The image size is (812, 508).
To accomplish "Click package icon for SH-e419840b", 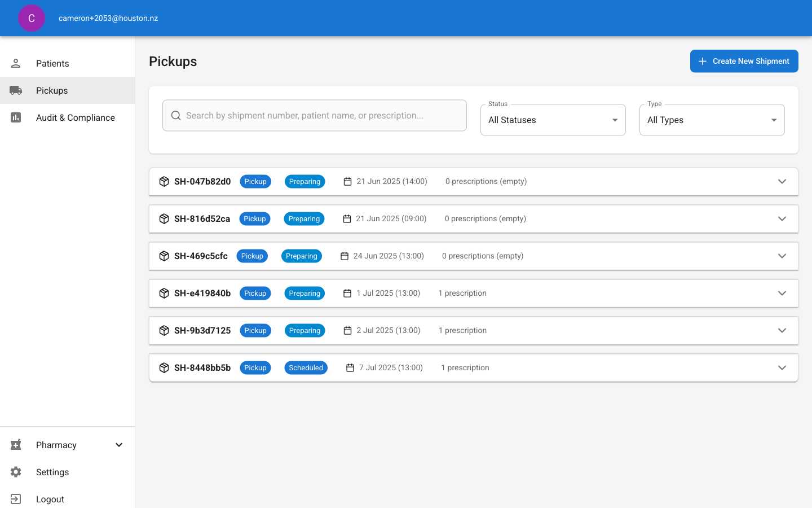I will tap(164, 293).
